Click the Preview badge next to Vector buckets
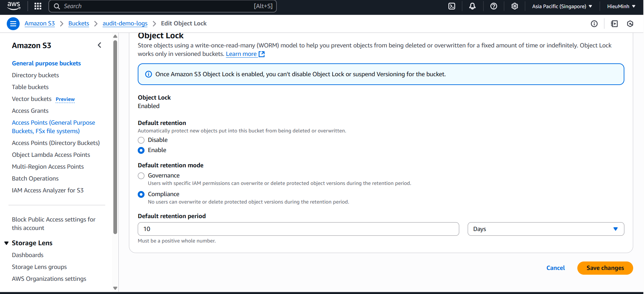Screen dimensions: 644x294 point(65,99)
